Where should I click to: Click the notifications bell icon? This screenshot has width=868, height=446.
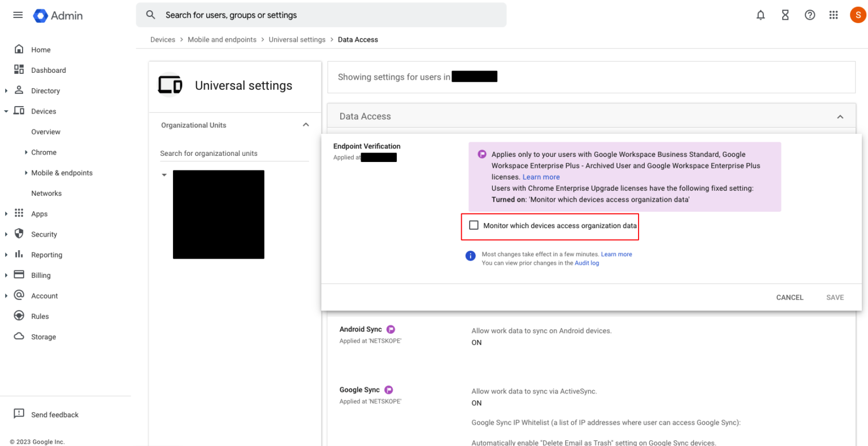click(760, 15)
